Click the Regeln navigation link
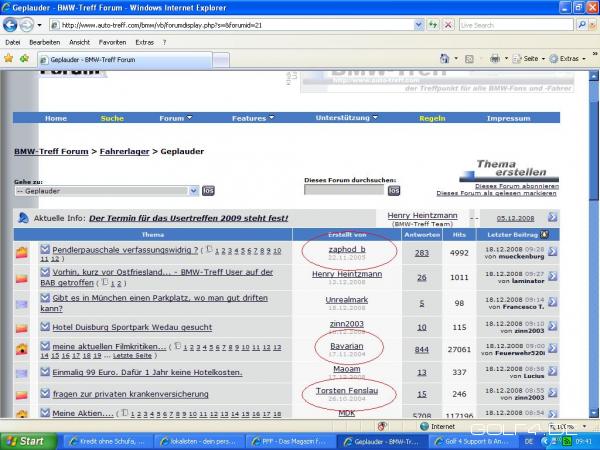Viewport: 600px width, 450px height. [432, 118]
